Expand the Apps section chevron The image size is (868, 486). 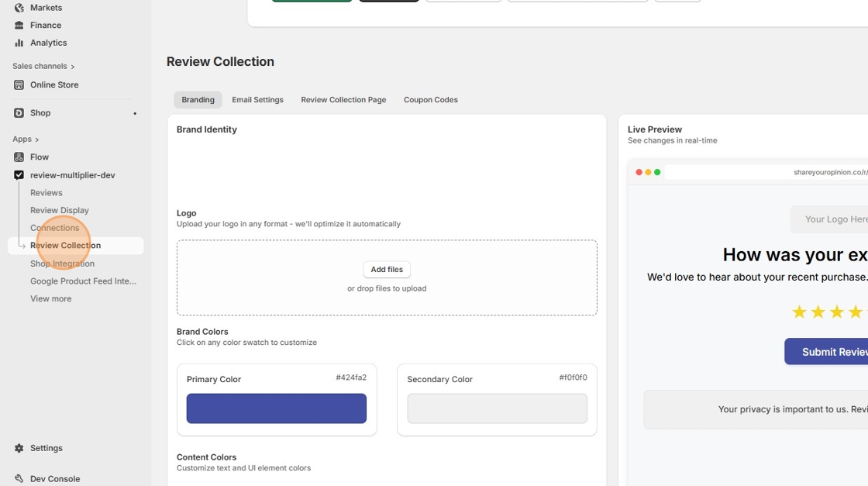point(37,140)
